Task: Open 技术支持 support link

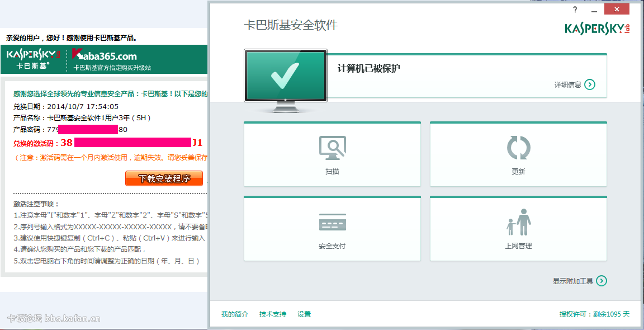Action: pos(273,314)
